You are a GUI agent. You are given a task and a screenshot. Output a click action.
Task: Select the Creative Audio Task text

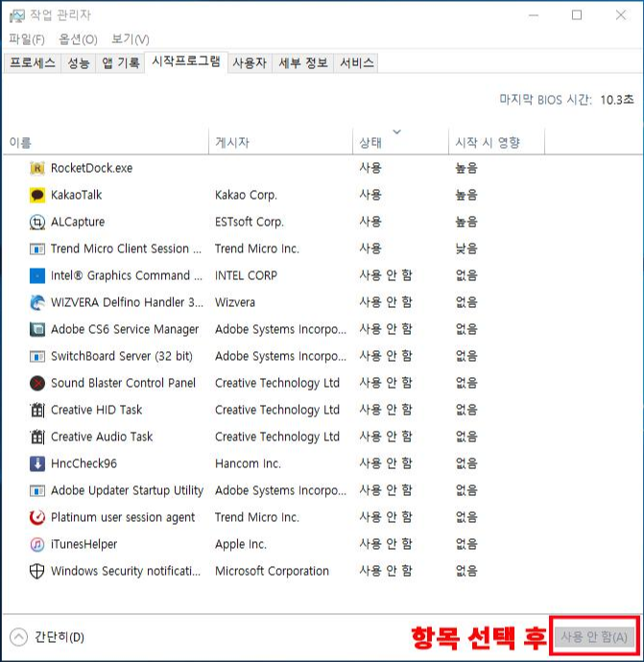coord(102,437)
